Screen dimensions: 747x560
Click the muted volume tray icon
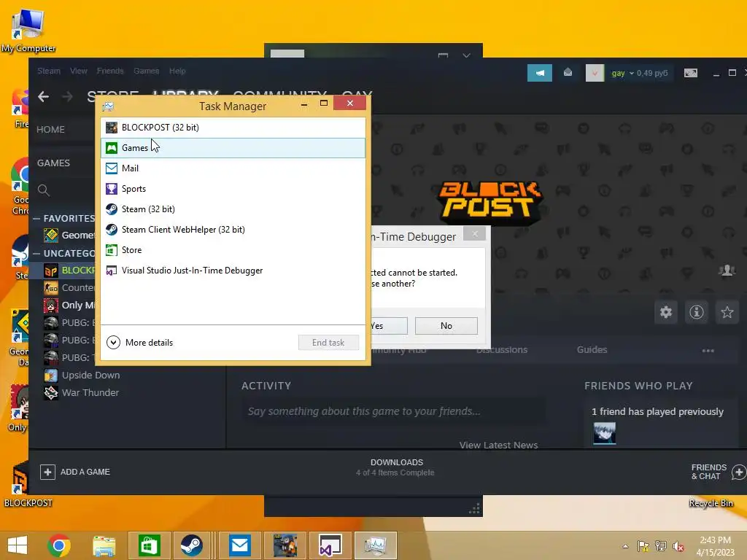pos(678,546)
